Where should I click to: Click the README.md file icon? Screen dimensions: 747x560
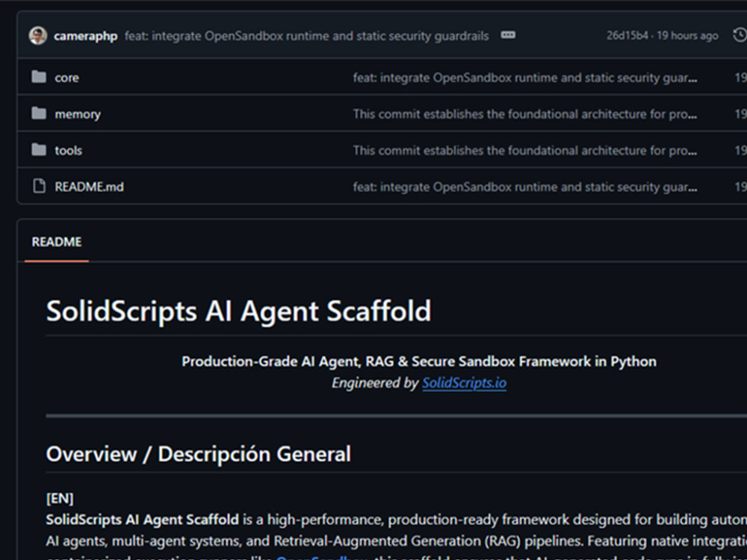[x=39, y=186]
